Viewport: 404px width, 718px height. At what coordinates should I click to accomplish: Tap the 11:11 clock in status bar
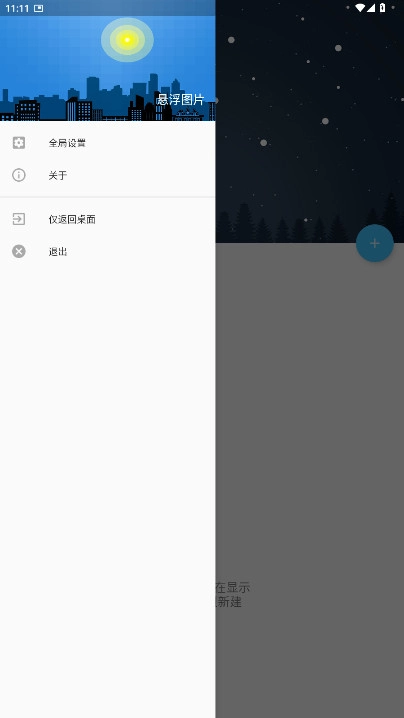tap(17, 8)
